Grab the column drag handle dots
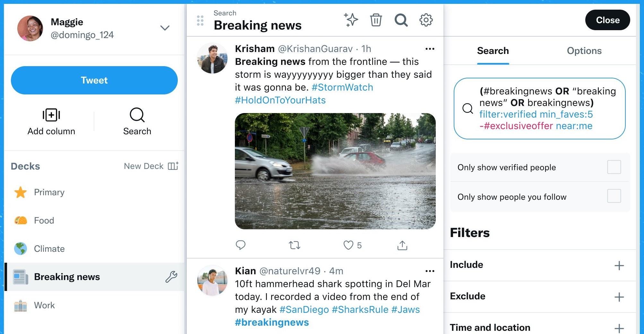The image size is (644, 334). pos(200,21)
